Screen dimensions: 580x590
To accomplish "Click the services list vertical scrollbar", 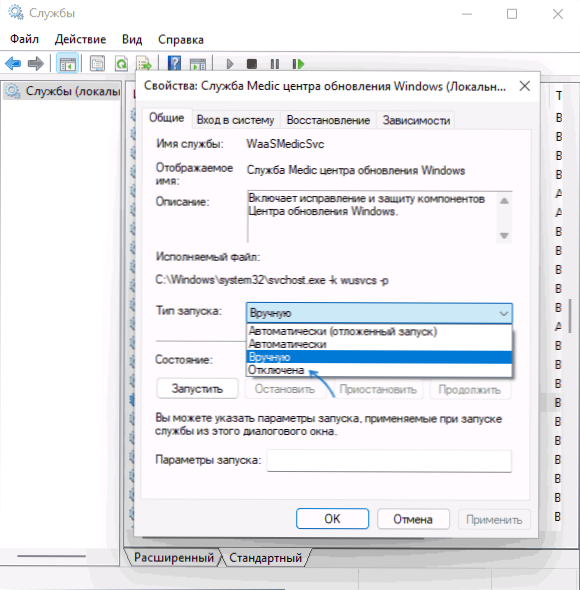I will tap(571, 316).
